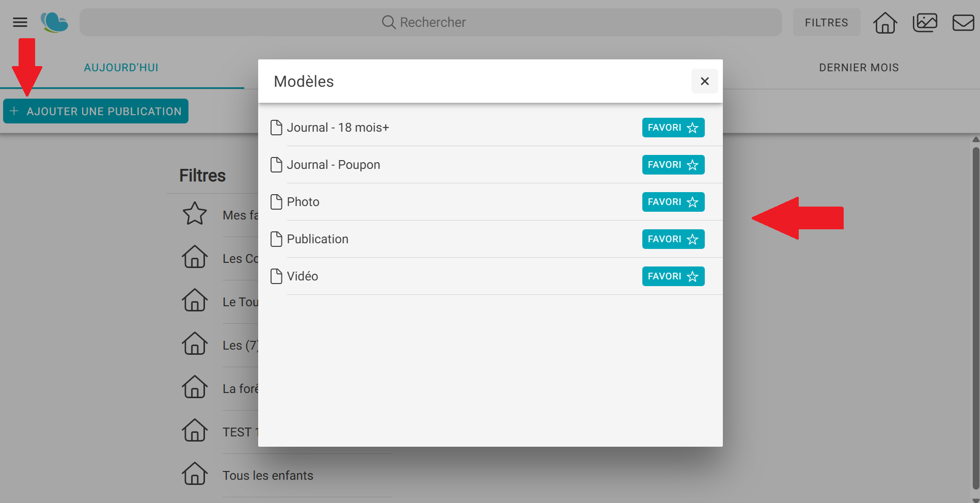This screenshot has height=503, width=980.
Task: Choose the Publication template
Action: (x=318, y=239)
